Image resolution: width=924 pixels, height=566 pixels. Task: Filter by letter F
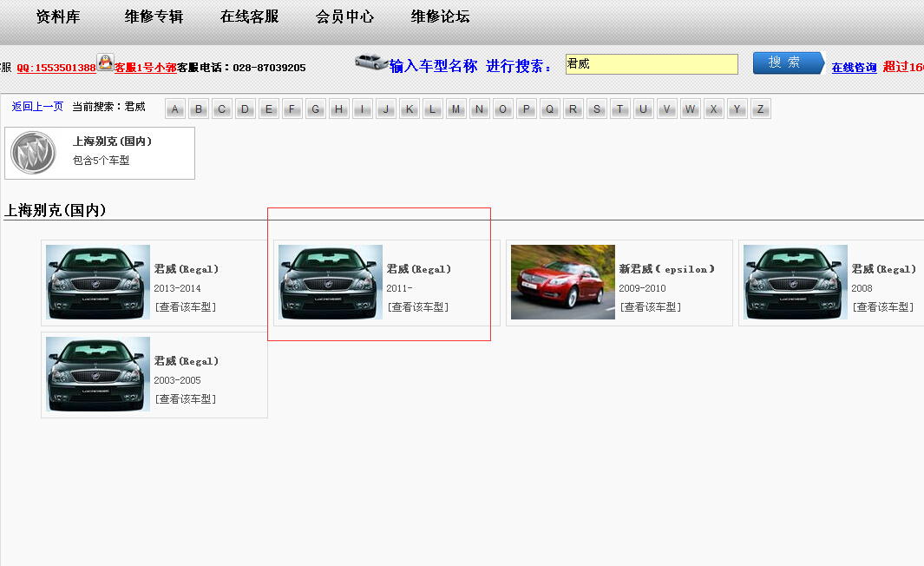292,109
